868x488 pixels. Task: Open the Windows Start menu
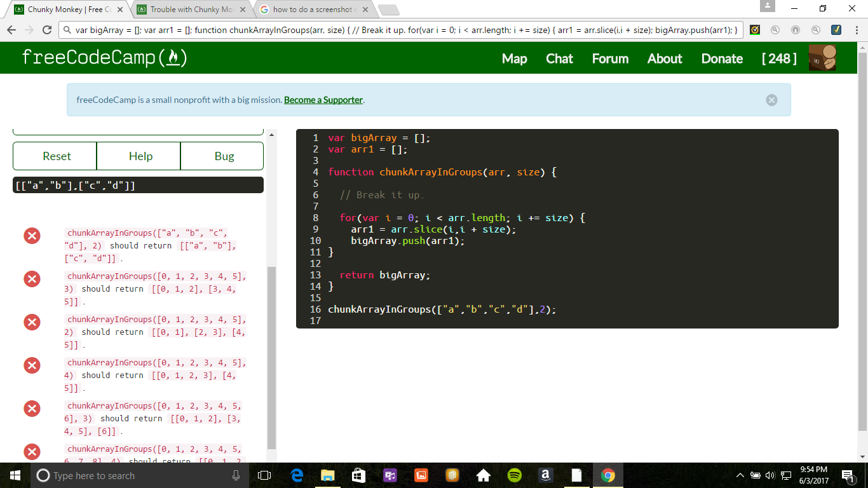(x=15, y=475)
